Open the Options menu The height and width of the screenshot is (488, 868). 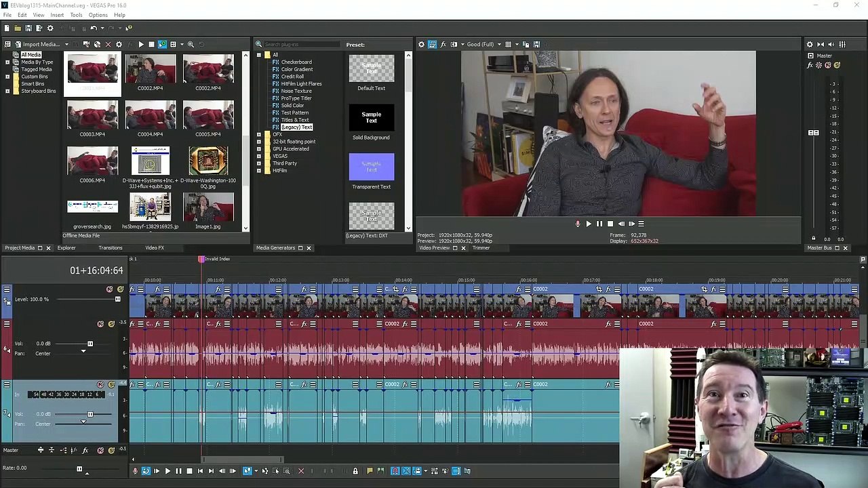point(98,15)
